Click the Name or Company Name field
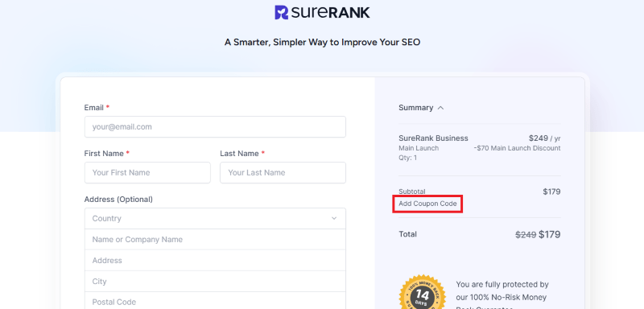Image resolution: width=644 pixels, height=309 pixels. pyautogui.click(x=215, y=239)
